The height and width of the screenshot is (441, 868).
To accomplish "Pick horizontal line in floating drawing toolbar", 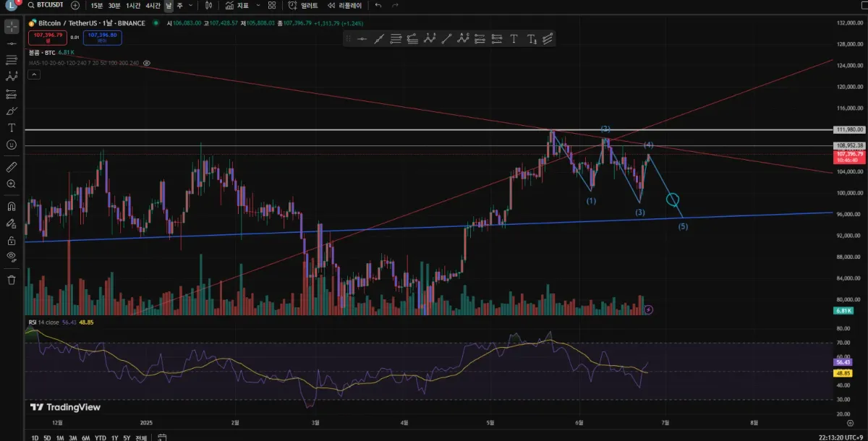I will coord(362,39).
